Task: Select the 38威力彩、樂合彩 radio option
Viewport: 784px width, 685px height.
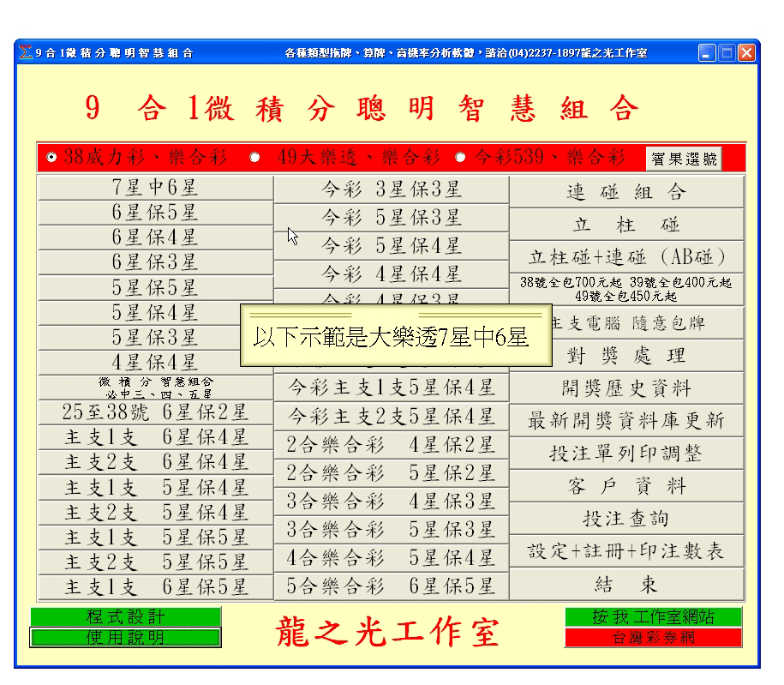Action: pos(51,158)
